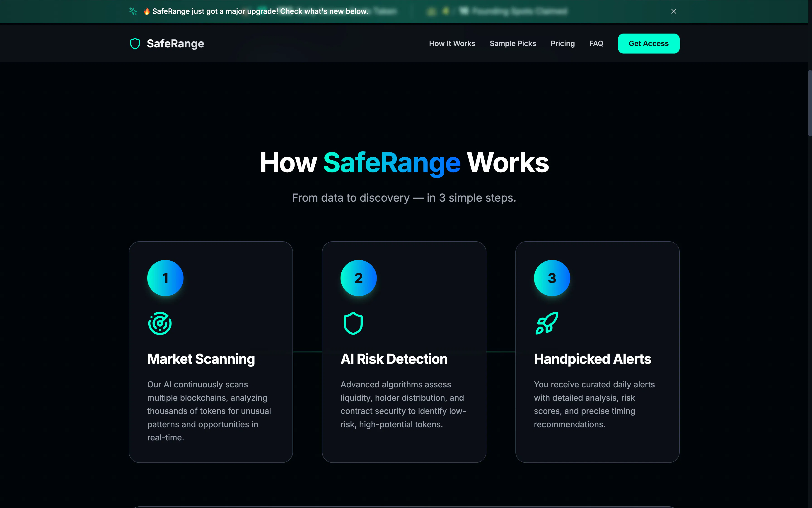Open the Pricing nav item
Screen dimensions: 812x508
(x=562, y=44)
